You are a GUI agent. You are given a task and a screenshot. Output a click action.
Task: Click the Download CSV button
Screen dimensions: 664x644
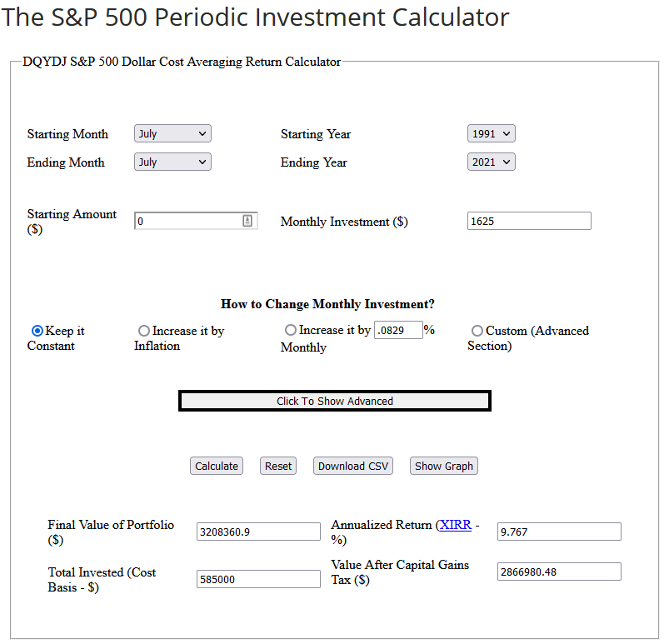coord(353,466)
